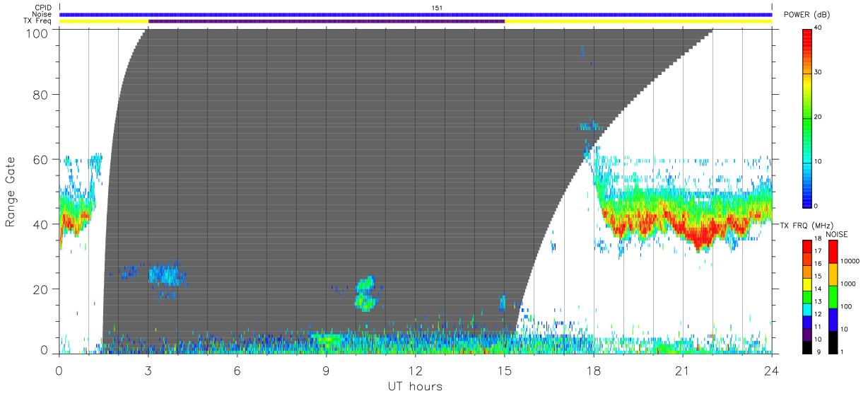Click the 'POWER (dB)' legend title

(807, 15)
